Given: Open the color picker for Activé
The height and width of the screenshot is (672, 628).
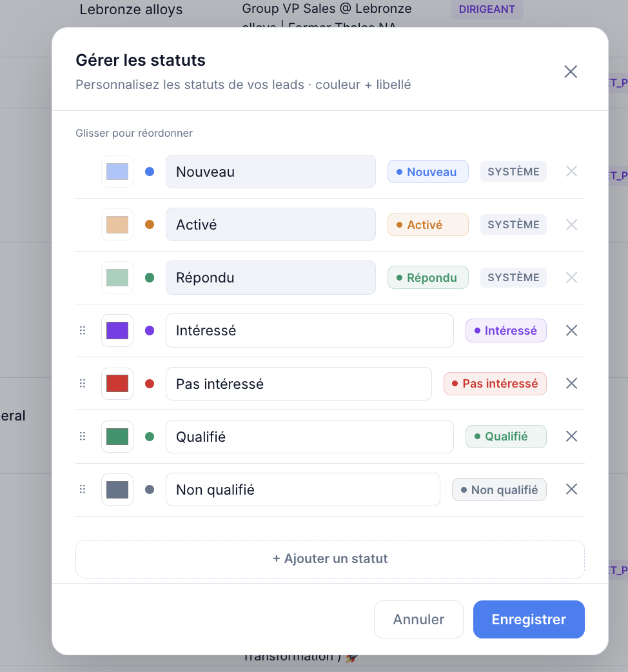Looking at the screenshot, I should point(117,224).
